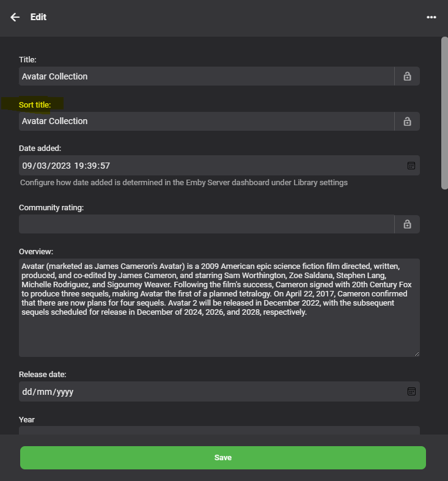
Task: Click the highlighted Sort title label
Action: pos(35,105)
